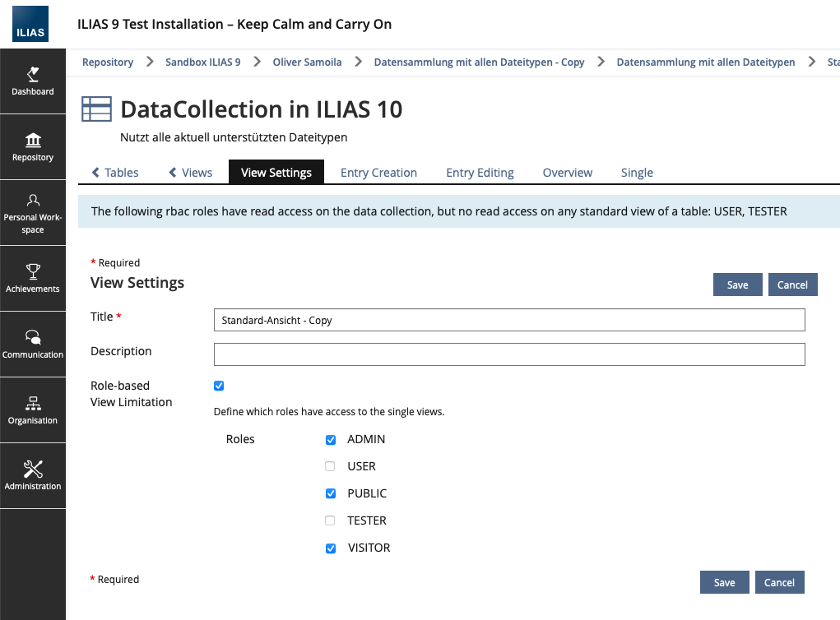Switch to the Entry Creation tab
Screen dimensions: 840x620
point(378,173)
